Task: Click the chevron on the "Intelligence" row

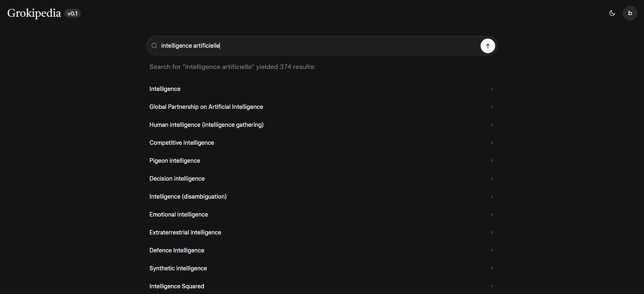Action: click(492, 89)
